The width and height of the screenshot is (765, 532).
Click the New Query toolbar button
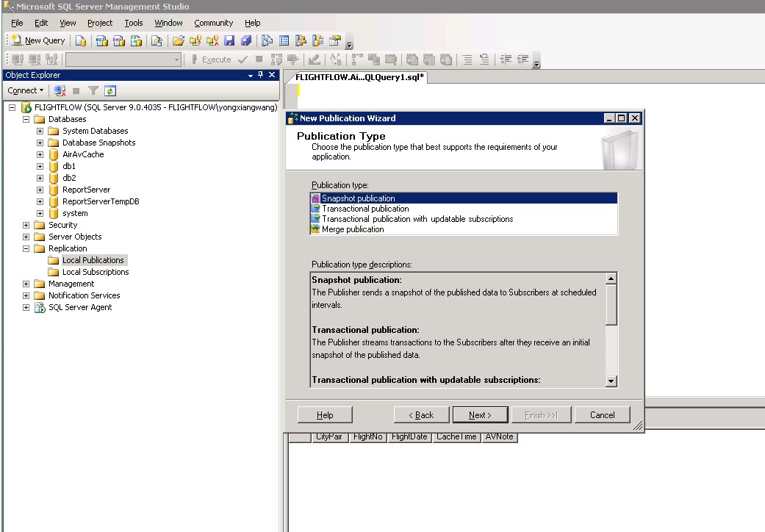coord(38,40)
